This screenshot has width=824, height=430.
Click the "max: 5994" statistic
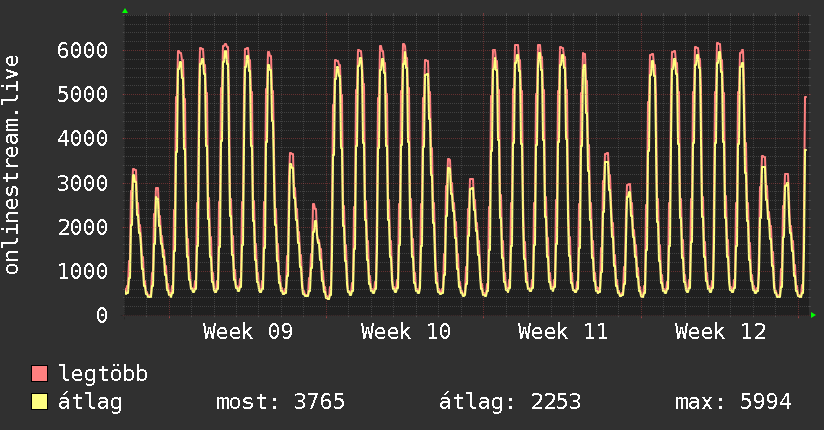click(733, 402)
